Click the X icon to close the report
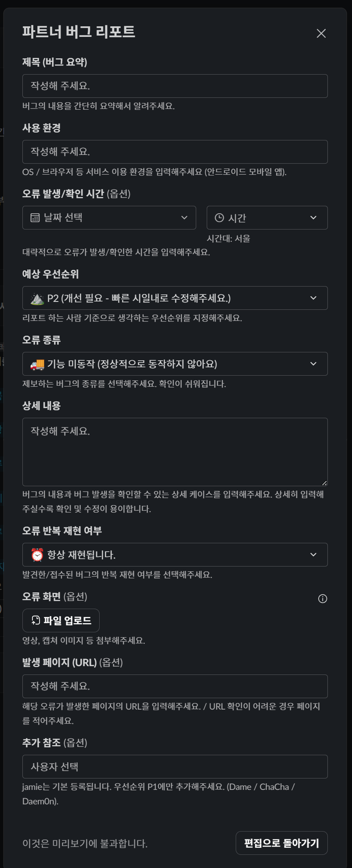352x868 pixels. pos(321,33)
